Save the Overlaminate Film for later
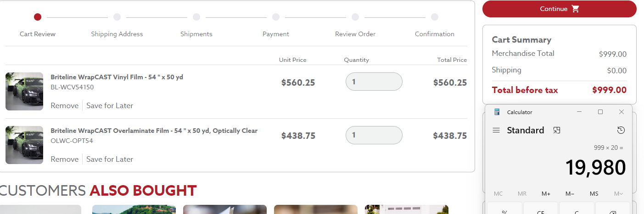Image resolution: width=644 pixels, height=214 pixels. tap(110, 159)
